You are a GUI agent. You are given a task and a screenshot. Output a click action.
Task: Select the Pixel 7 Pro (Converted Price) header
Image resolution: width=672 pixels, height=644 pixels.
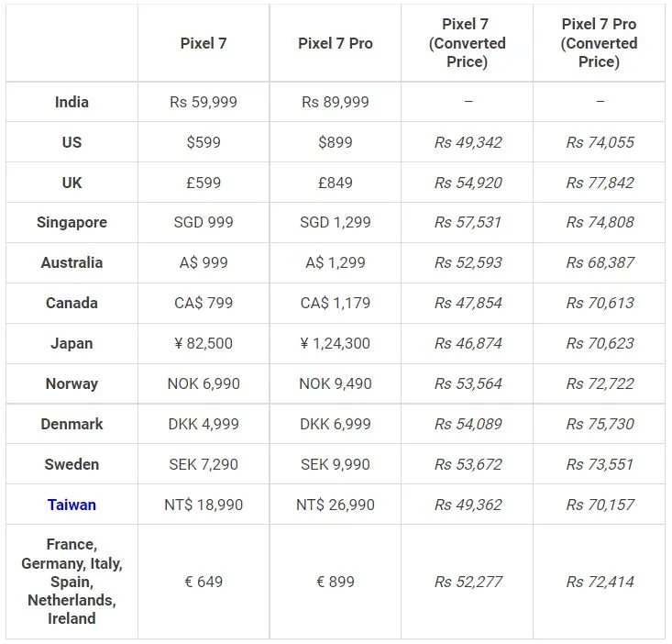[x=599, y=43]
